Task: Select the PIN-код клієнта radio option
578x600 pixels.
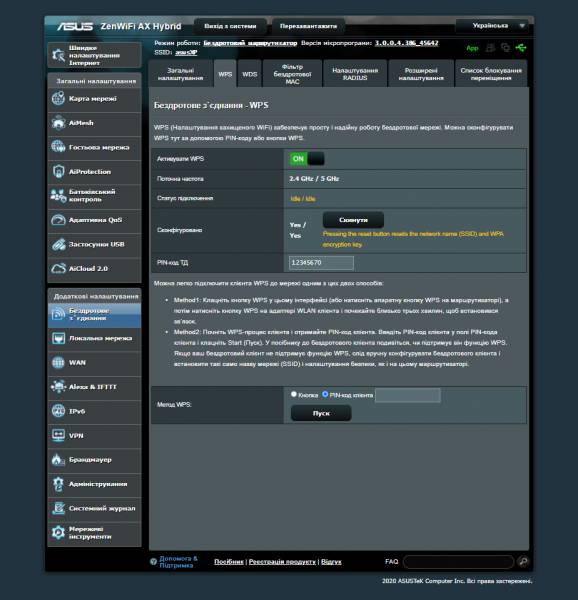Action: point(325,394)
